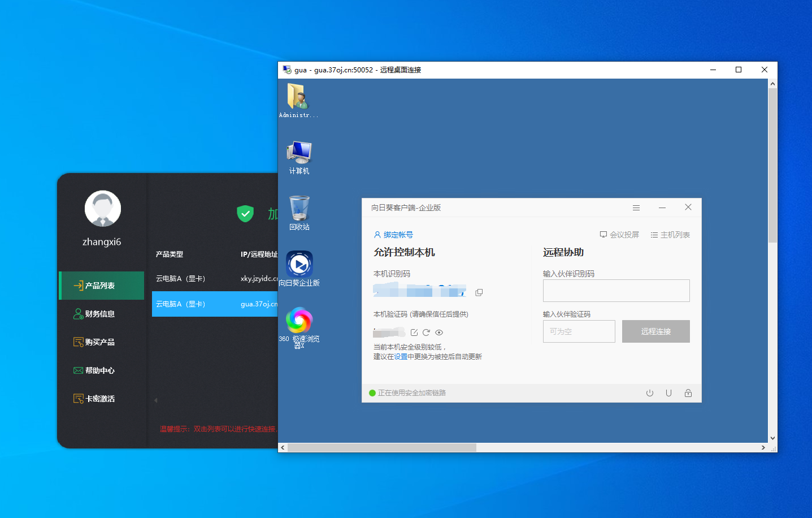This screenshot has width=812, height=518.
Task: Click the 远程连接 connect button
Action: pyautogui.click(x=656, y=331)
